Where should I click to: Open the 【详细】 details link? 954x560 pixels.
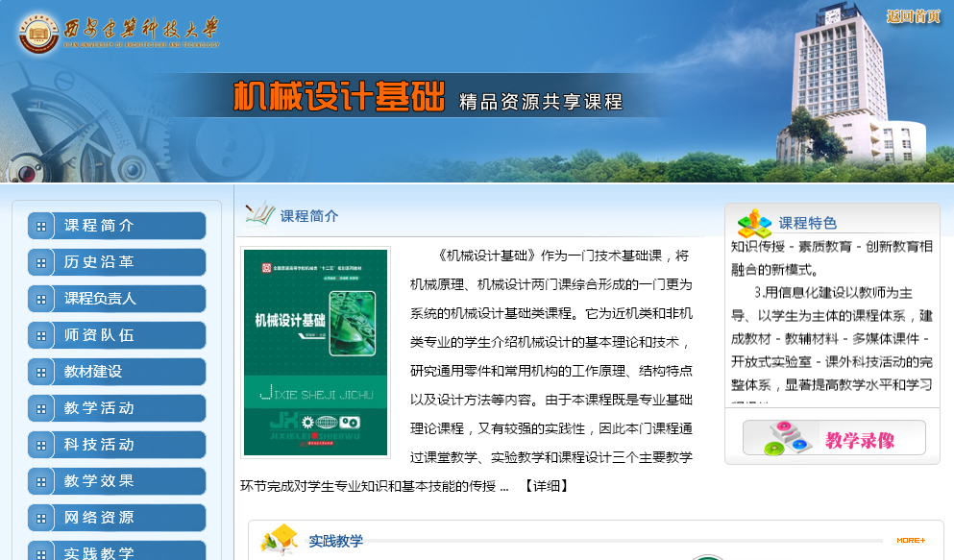[x=545, y=486]
